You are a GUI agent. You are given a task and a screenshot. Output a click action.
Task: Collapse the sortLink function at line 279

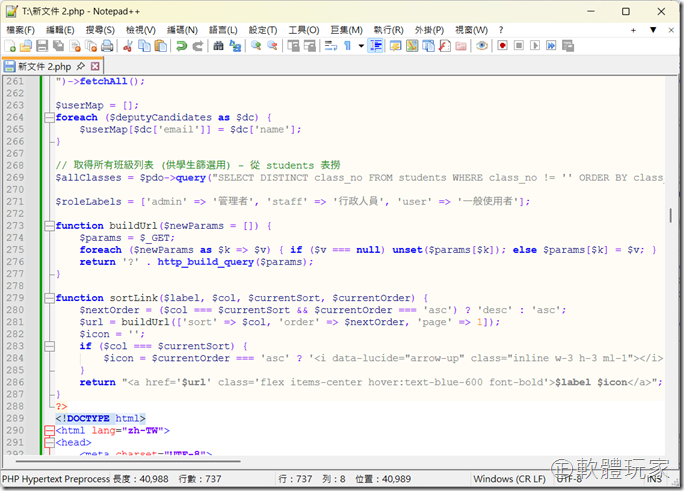point(47,298)
